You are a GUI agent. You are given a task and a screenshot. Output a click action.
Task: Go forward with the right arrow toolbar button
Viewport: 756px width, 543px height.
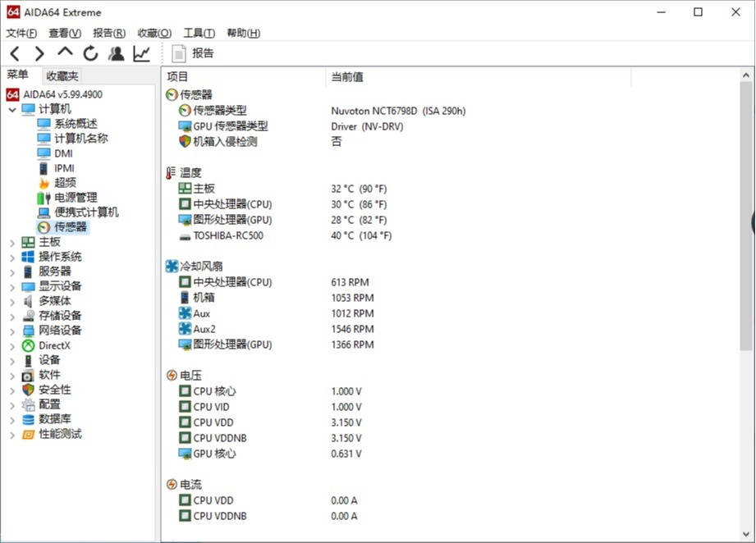pos(40,53)
